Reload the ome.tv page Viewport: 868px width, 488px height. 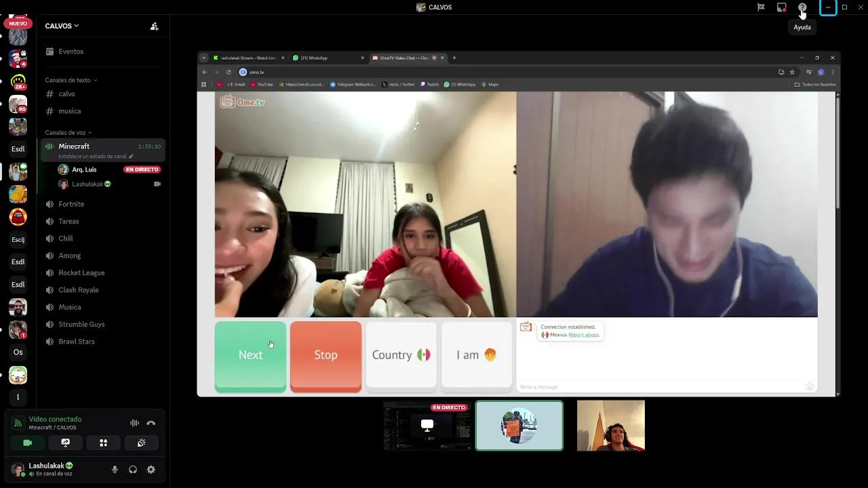[x=229, y=72]
